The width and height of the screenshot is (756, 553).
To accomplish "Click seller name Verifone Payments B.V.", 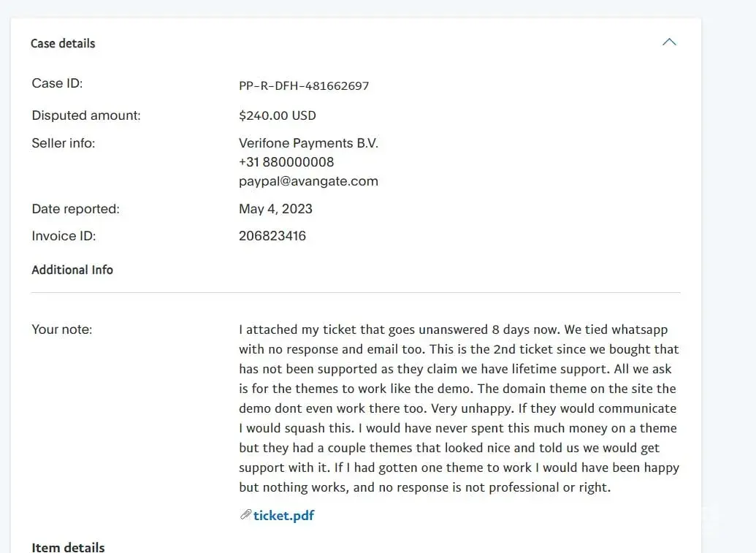I will [308, 143].
